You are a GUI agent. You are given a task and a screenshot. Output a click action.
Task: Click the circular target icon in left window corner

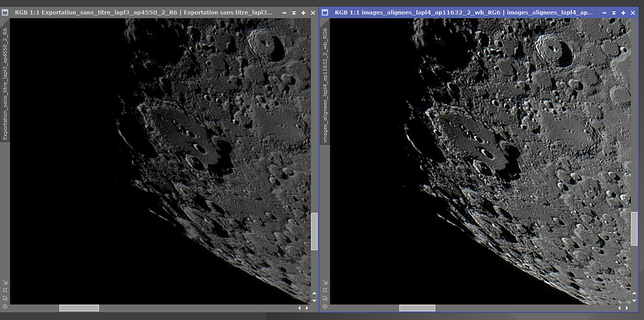pyautogui.click(x=5, y=307)
